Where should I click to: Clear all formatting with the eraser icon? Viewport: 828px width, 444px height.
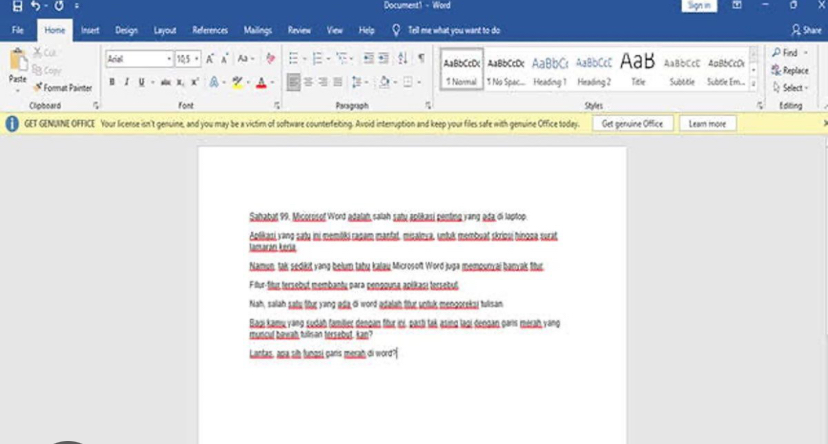270,59
